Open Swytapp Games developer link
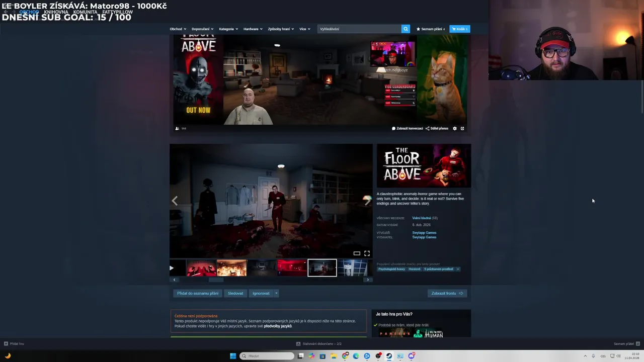This screenshot has width=644, height=362. click(x=424, y=233)
